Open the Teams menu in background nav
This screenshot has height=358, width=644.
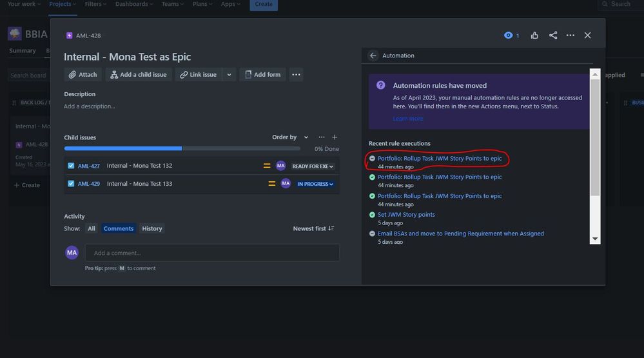(173, 4)
